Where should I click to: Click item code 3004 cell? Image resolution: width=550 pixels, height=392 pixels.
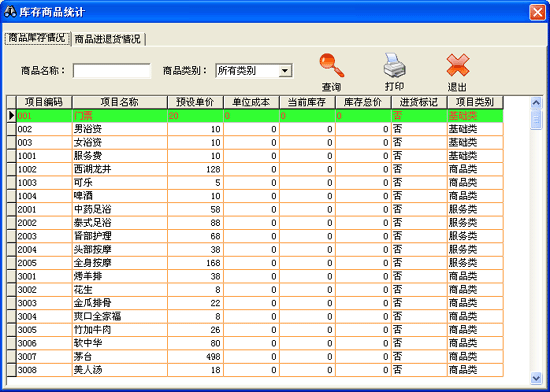44,316
